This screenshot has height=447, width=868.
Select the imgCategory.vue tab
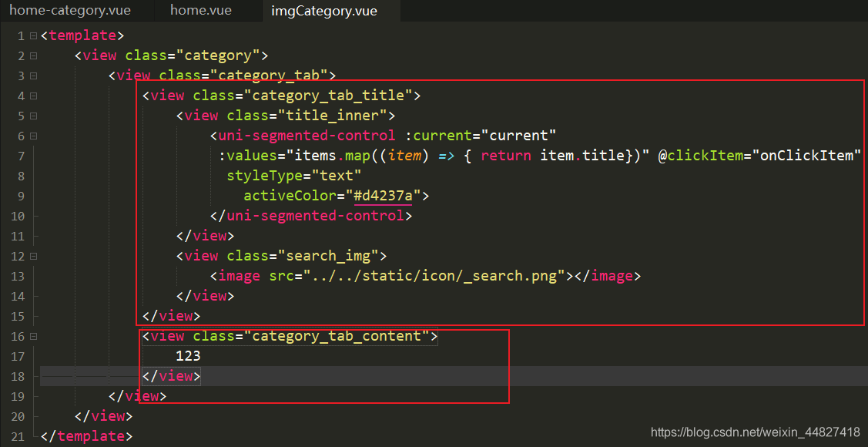pos(323,11)
